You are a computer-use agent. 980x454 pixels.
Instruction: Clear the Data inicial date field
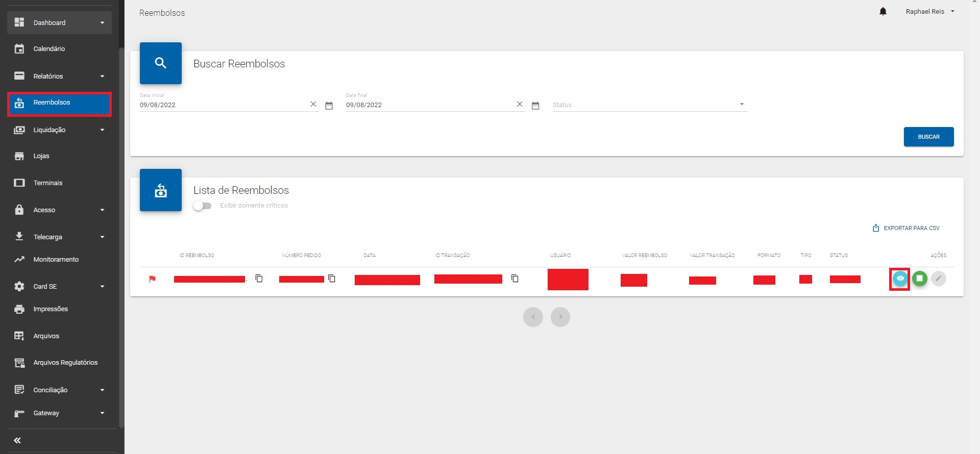313,104
